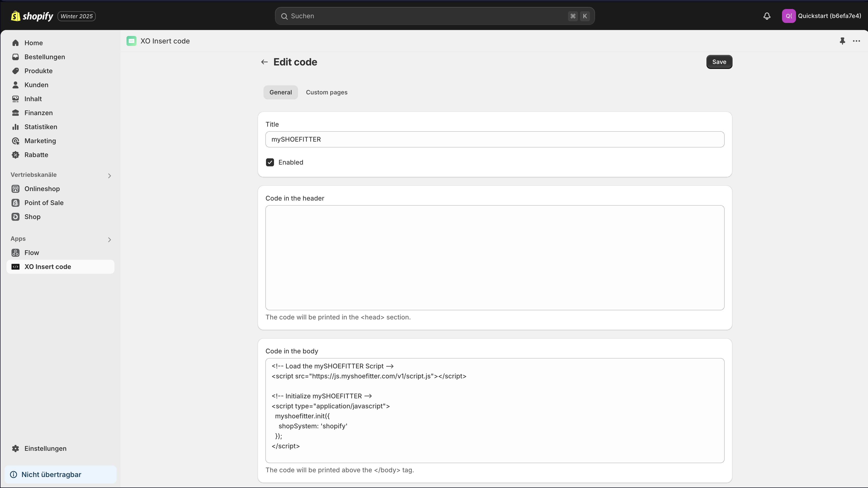
Task: Switch to the General tab
Action: pos(281,92)
